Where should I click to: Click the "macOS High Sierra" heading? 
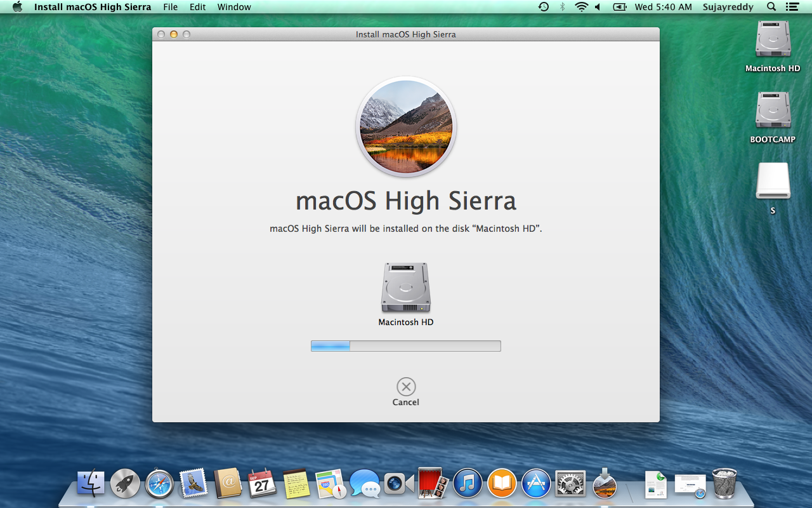406,201
